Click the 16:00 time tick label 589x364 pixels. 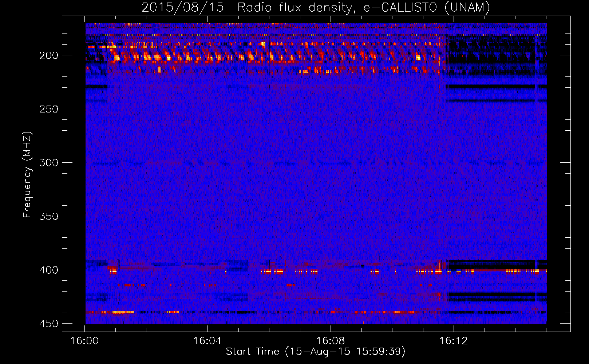tap(84, 341)
